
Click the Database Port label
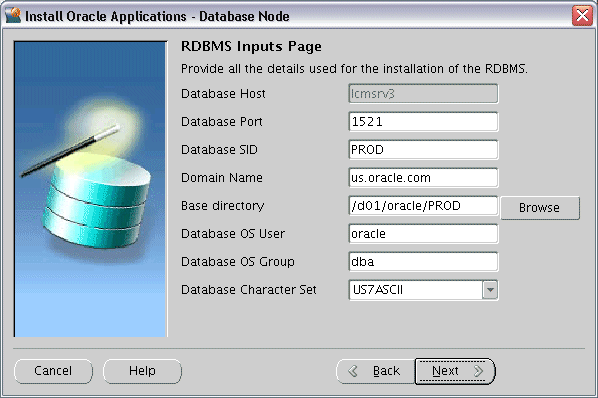click(222, 122)
